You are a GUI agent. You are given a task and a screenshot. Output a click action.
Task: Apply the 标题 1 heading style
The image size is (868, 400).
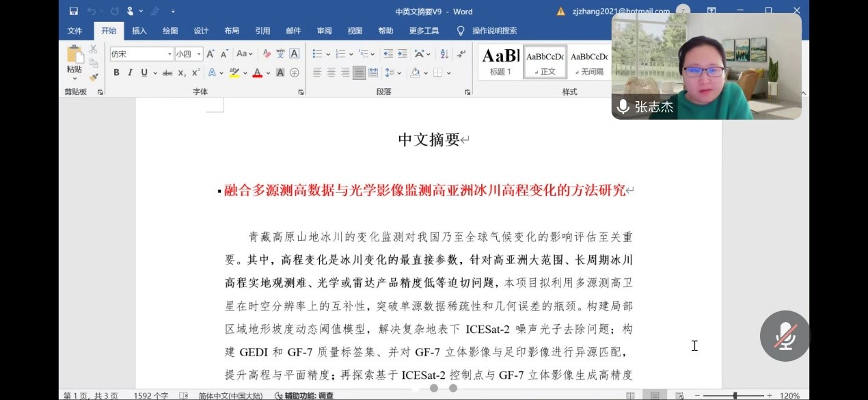500,62
